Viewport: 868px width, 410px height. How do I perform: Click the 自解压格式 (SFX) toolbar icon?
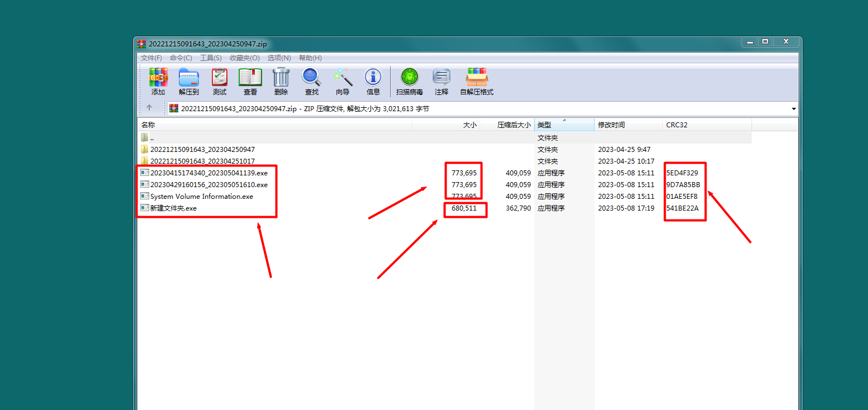(477, 78)
